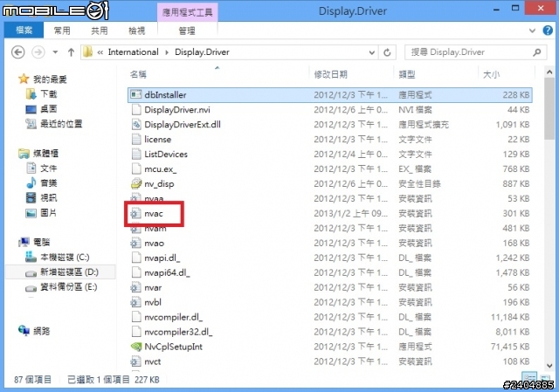Select the nvcompiler32.dl_ file name
559x392 pixels.
click(178, 332)
